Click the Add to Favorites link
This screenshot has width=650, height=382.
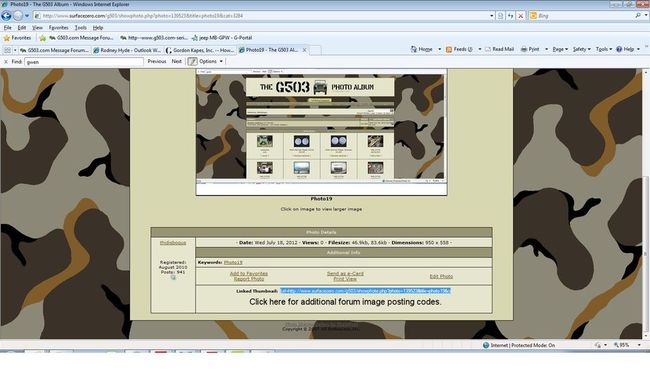(x=249, y=273)
